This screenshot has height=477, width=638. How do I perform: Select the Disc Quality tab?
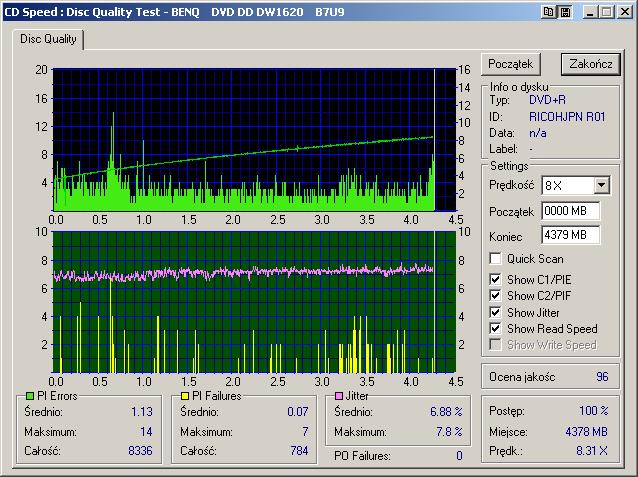click(x=48, y=39)
